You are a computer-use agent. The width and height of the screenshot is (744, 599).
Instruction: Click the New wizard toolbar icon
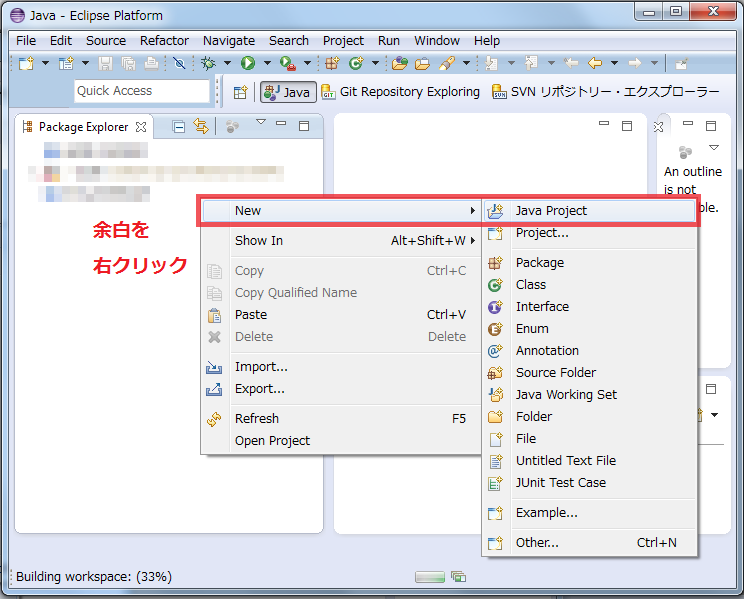27,63
